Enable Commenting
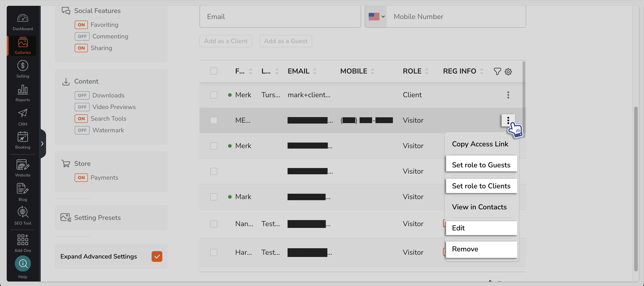The image size is (644, 286). [82, 36]
